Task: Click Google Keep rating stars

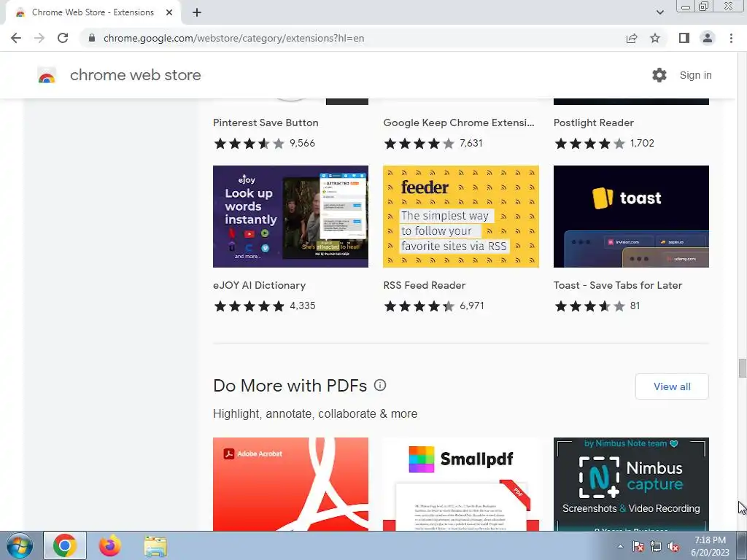Action: [x=419, y=144]
